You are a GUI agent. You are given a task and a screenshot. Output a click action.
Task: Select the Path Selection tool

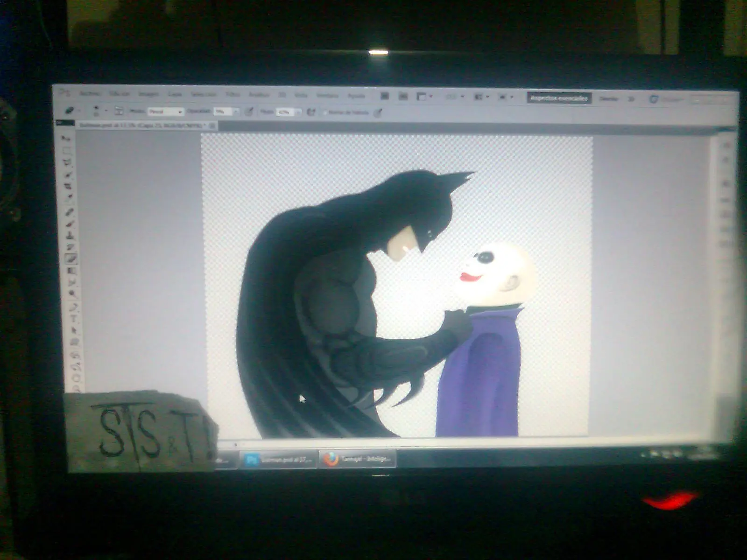[74, 330]
